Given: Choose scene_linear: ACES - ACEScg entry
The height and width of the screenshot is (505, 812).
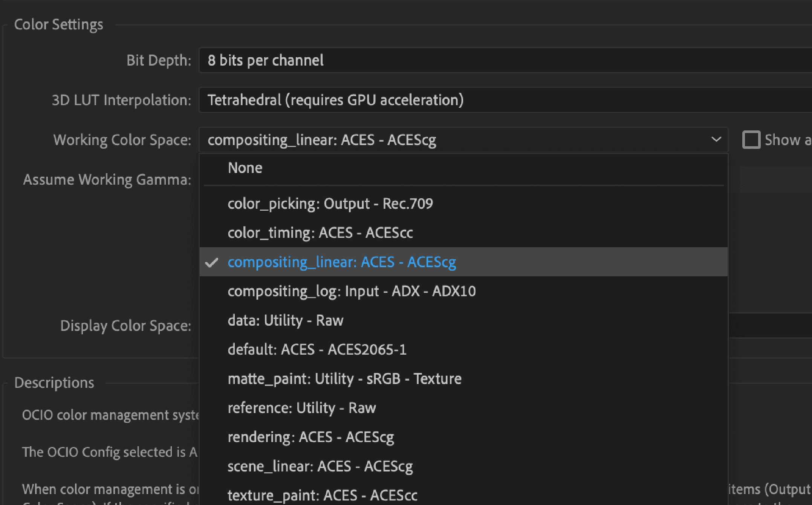Looking at the screenshot, I should [x=320, y=466].
